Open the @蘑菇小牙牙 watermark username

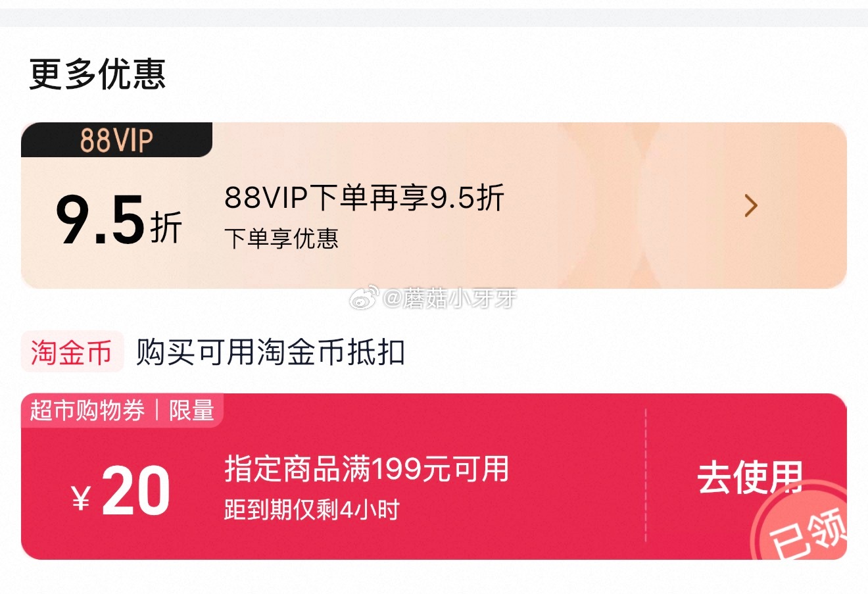[450, 299]
